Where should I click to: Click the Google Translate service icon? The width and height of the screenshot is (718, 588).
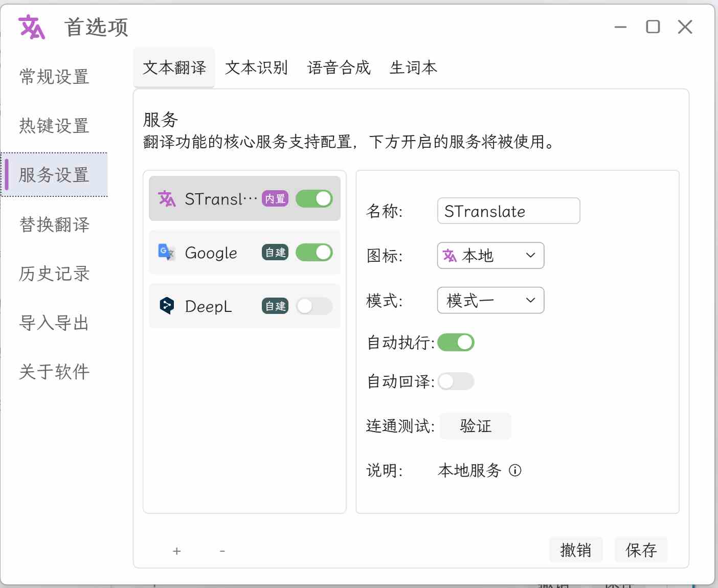(x=167, y=252)
